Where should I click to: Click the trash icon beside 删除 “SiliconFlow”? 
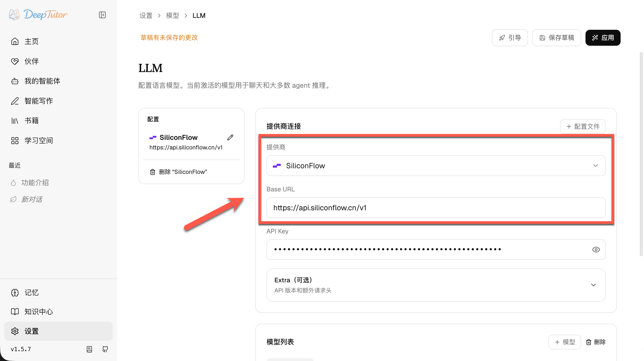[153, 172]
